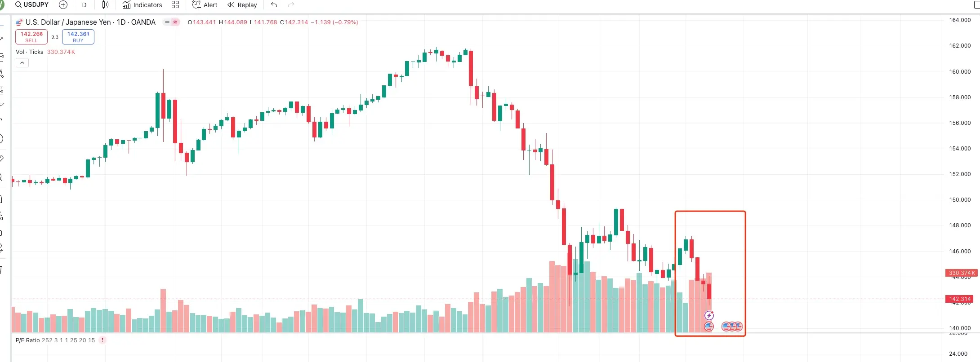This screenshot has width=980, height=362.
Task: Click the undo arrow
Action: (x=274, y=5)
